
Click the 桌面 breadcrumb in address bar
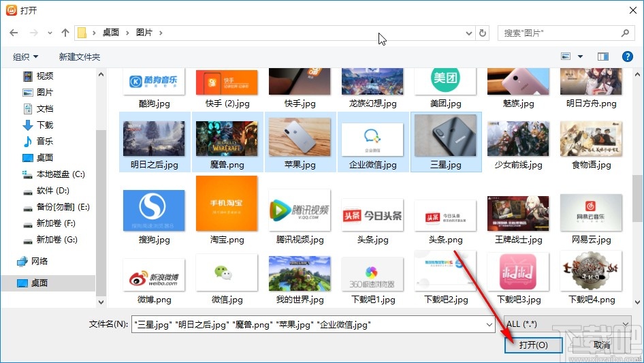[110, 33]
